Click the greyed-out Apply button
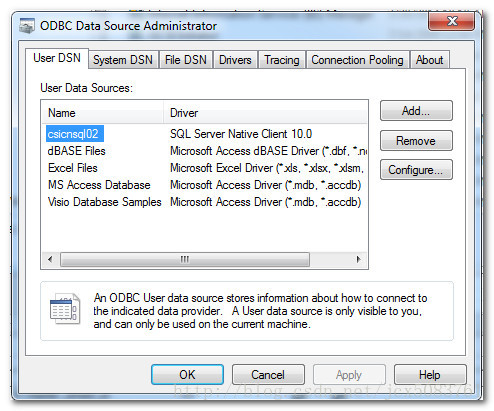This screenshot has width=494, height=411. 349,375
